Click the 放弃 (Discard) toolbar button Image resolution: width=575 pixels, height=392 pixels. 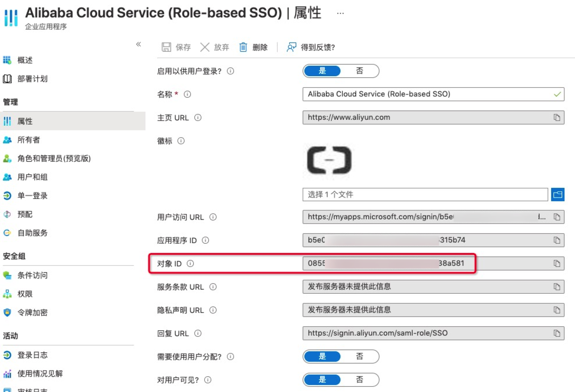pyautogui.click(x=215, y=47)
